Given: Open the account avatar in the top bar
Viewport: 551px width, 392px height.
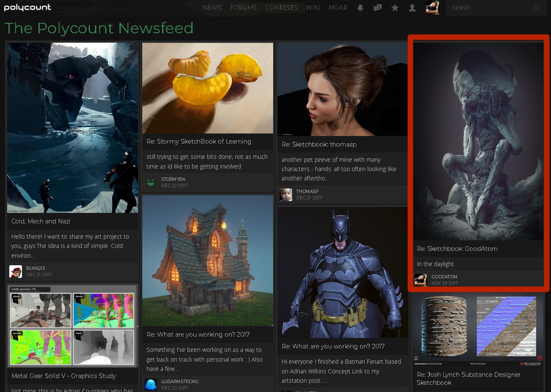Looking at the screenshot, I should (x=432, y=8).
